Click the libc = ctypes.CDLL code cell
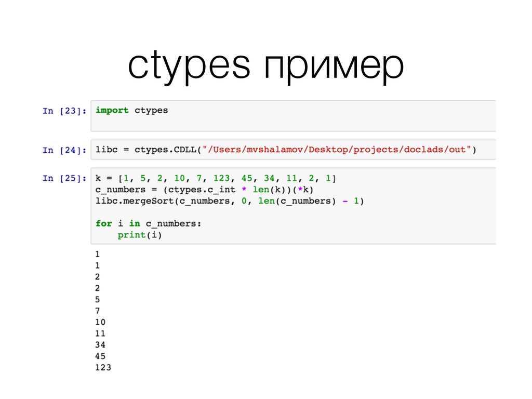 (x=293, y=150)
